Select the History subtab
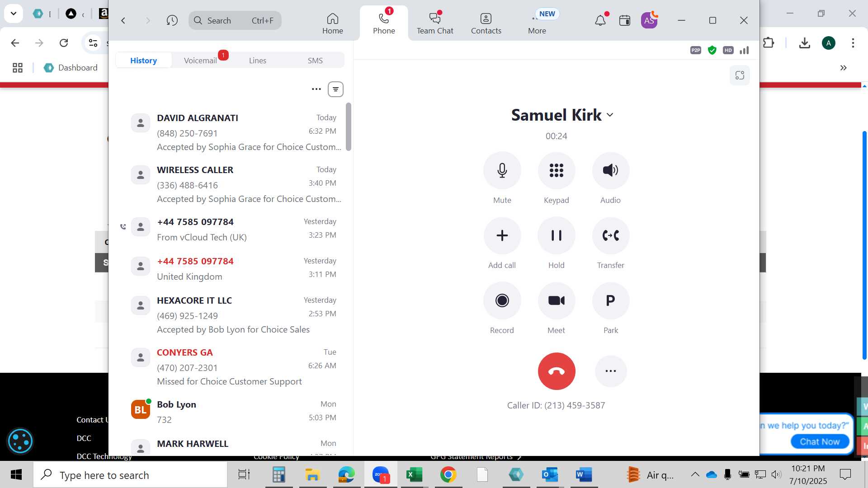The image size is (868, 488). [x=143, y=60]
